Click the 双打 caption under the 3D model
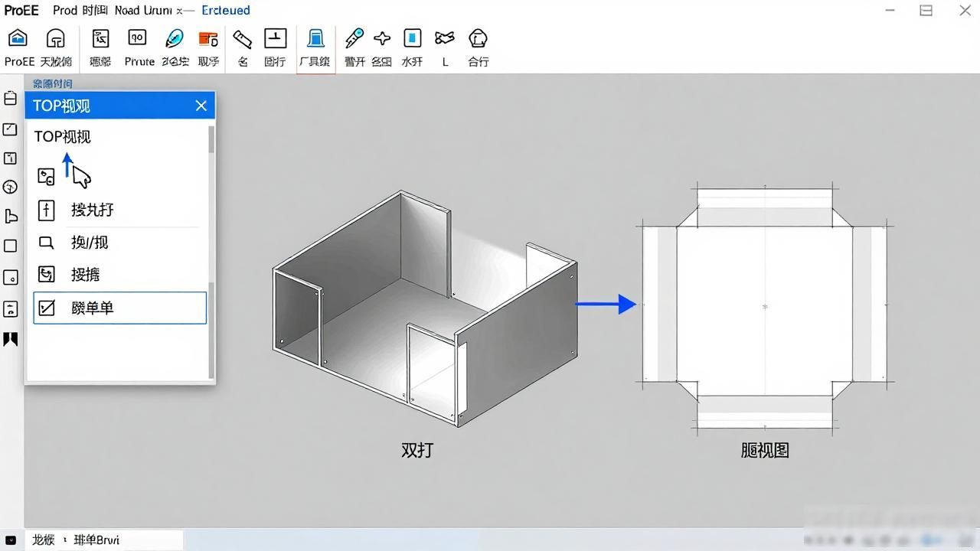980x551 pixels. click(x=417, y=450)
